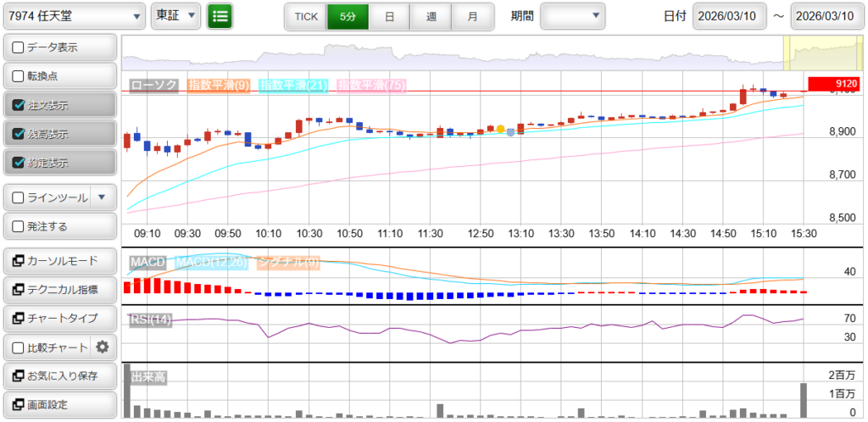This screenshot has width=868, height=422.
Task: Open 画面設定 screen settings
Action: point(59,404)
